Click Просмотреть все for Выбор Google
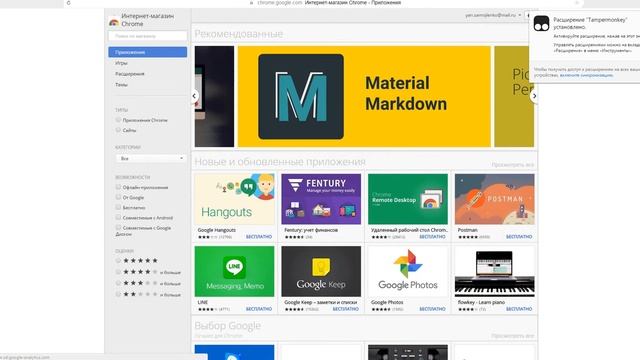The width and height of the screenshot is (640, 360). pyautogui.click(x=513, y=336)
